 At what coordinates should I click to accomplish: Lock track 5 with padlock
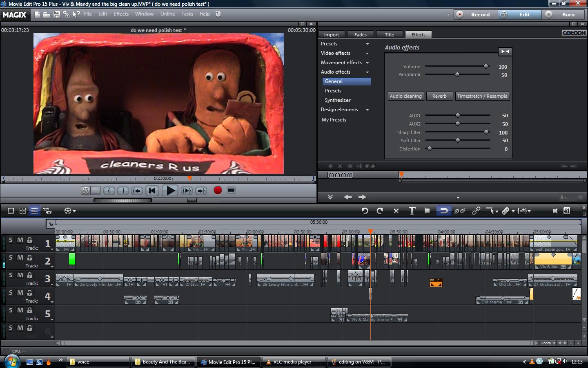29,310
